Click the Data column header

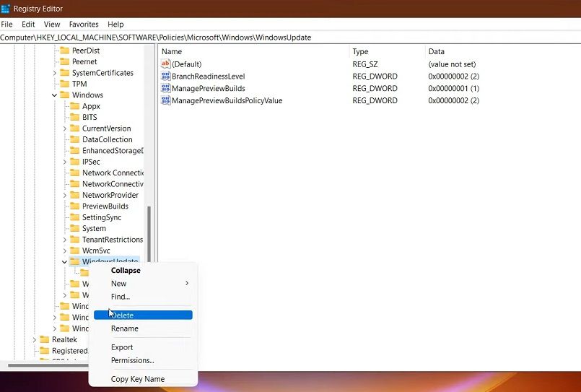[x=503, y=51]
